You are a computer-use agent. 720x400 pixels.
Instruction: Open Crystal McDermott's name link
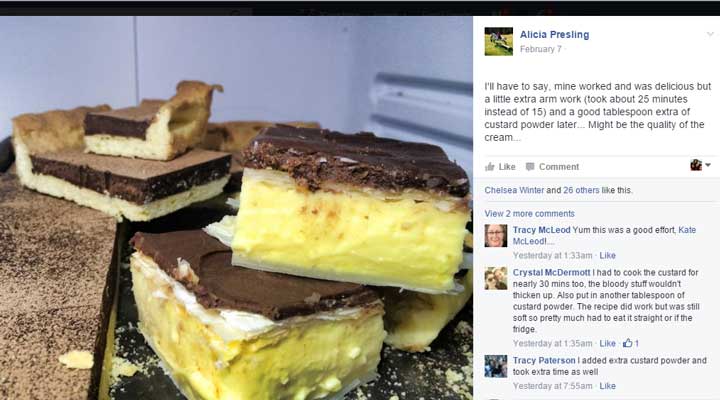[551, 272]
